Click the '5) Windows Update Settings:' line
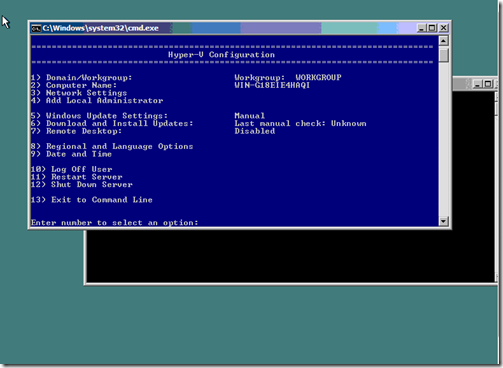 [99, 116]
